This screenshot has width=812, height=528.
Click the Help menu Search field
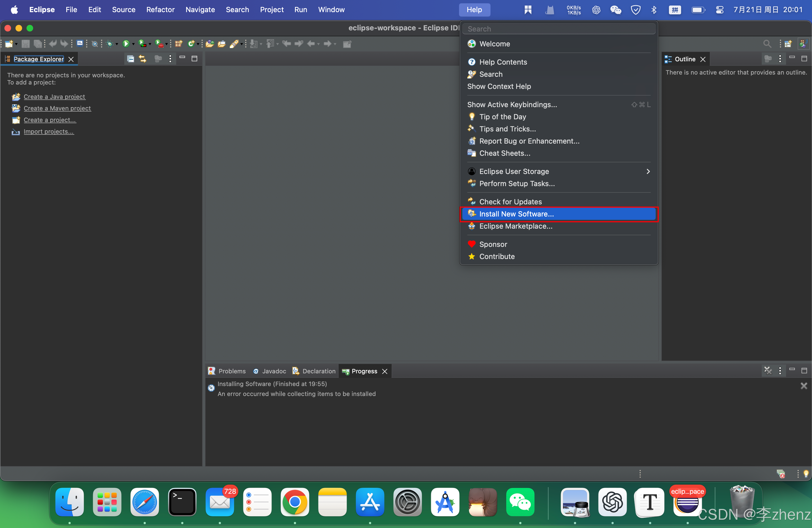coord(558,29)
